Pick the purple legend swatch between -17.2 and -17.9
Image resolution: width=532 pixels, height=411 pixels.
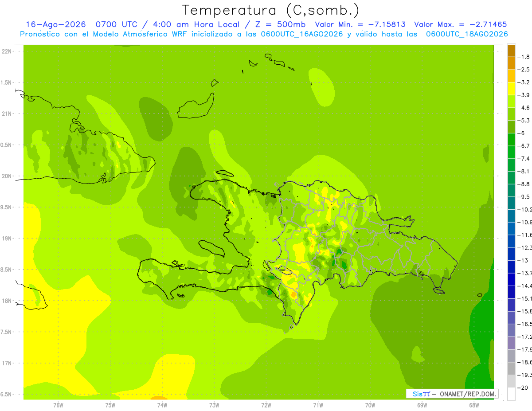pos(511,343)
